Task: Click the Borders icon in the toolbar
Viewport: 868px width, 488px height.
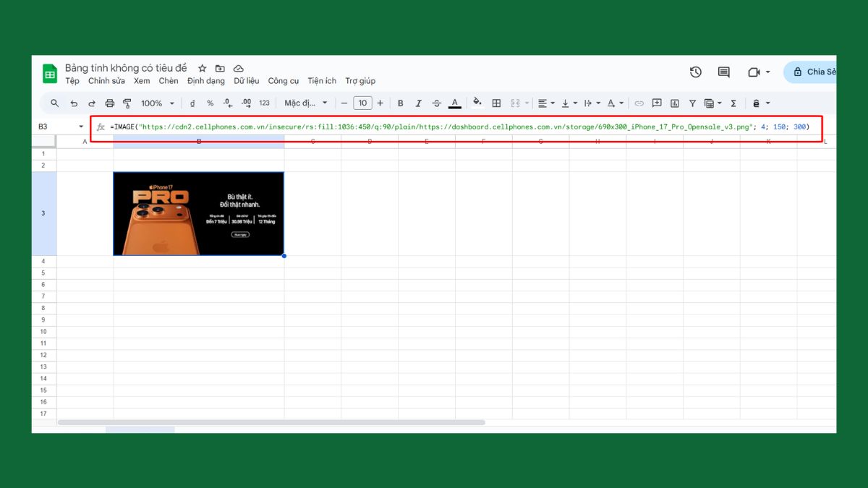Action: point(496,103)
